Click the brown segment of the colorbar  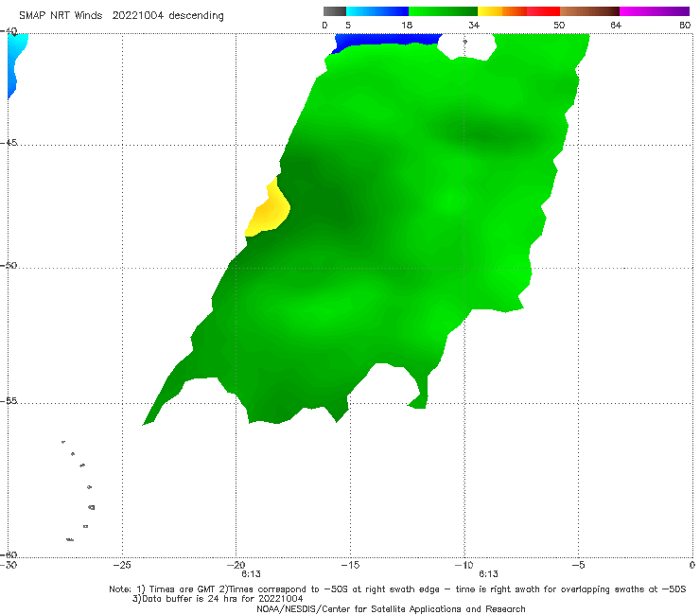click(589, 11)
